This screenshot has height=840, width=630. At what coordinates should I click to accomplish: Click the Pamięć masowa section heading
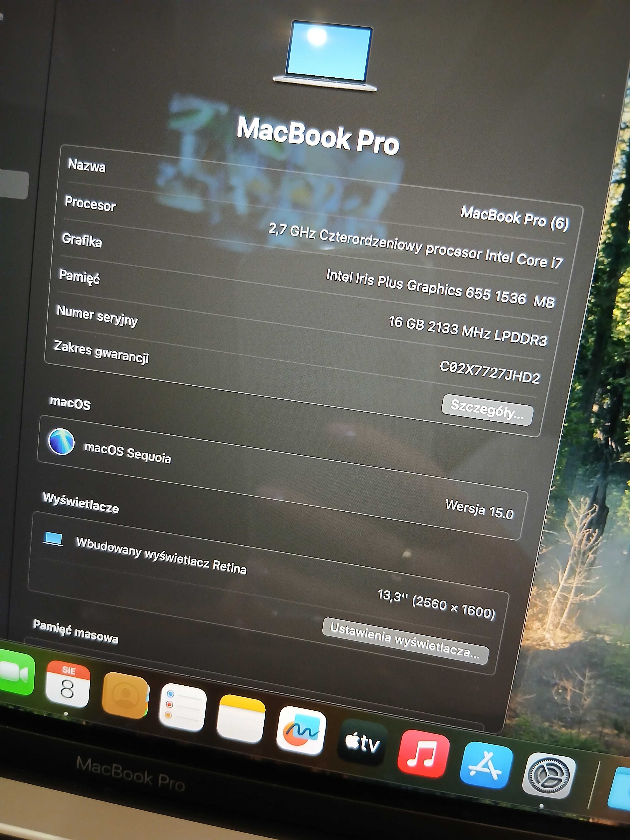coord(76,632)
